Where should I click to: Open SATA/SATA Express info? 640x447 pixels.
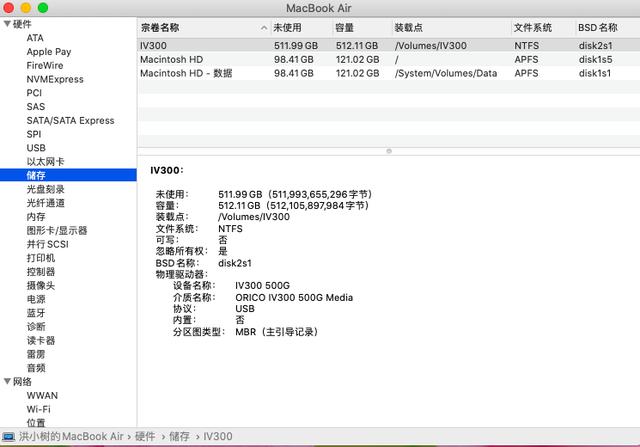(70, 121)
